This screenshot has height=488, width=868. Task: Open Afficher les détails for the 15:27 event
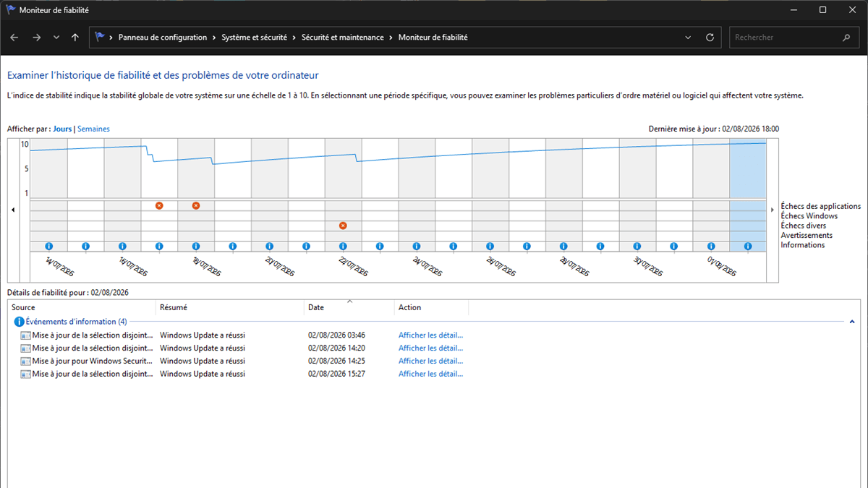[x=430, y=374]
